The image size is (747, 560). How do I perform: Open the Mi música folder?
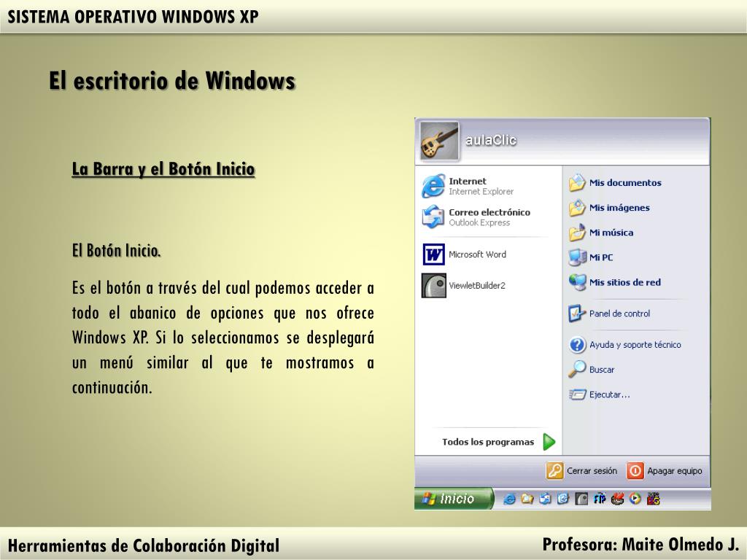coord(601,233)
